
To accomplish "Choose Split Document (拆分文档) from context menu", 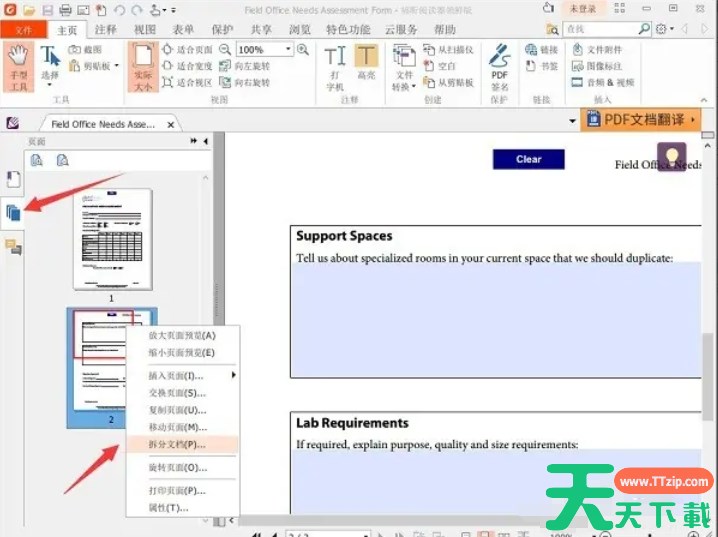I will click(180, 443).
